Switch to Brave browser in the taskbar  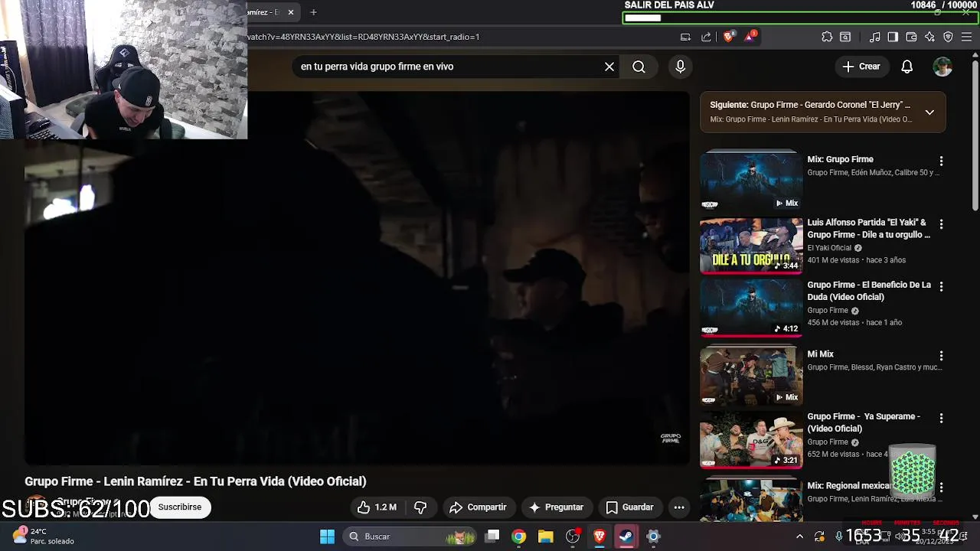point(599,536)
